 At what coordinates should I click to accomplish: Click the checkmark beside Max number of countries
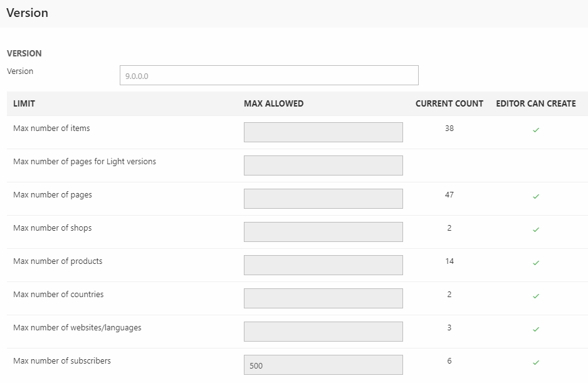click(535, 296)
